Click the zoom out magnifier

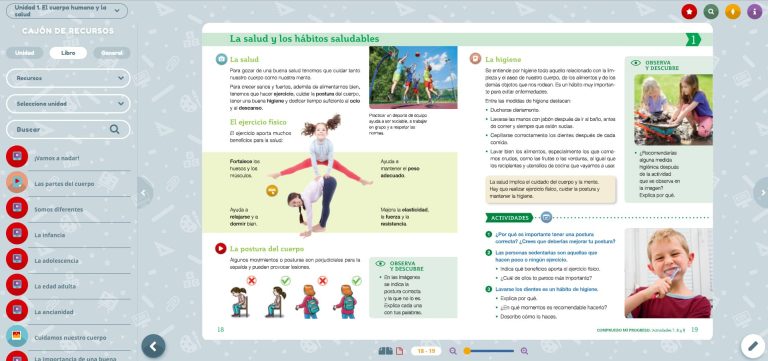point(453,351)
